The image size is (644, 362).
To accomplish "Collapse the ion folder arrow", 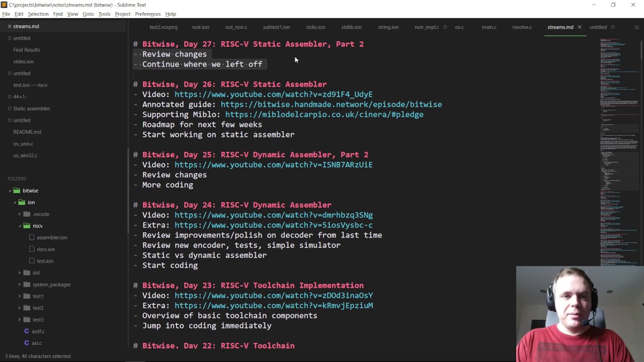I will pyautogui.click(x=15, y=202).
